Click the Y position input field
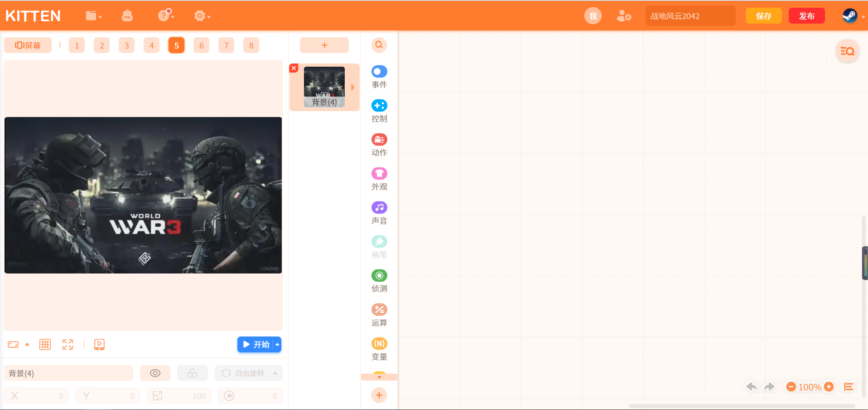Screen dimensions: 868x410 pos(108,396)
